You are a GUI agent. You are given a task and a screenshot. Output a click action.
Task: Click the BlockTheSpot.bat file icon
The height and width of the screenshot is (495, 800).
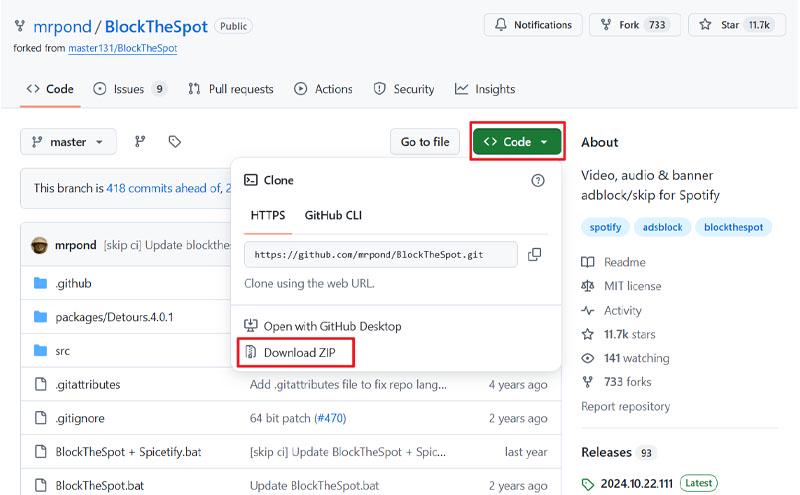(x=40, y=485)
